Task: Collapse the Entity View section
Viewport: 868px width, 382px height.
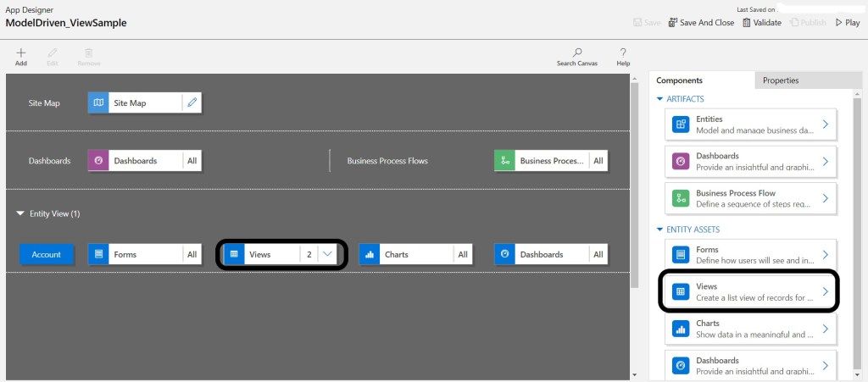Action: point(20,214)
